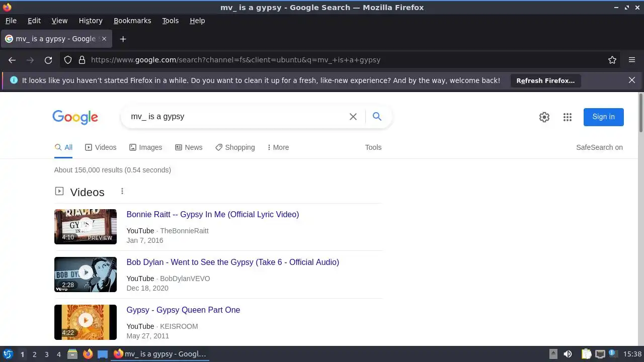Clear the Google search box text
This screenshot has width=644, height=362.
click(353, 117)
